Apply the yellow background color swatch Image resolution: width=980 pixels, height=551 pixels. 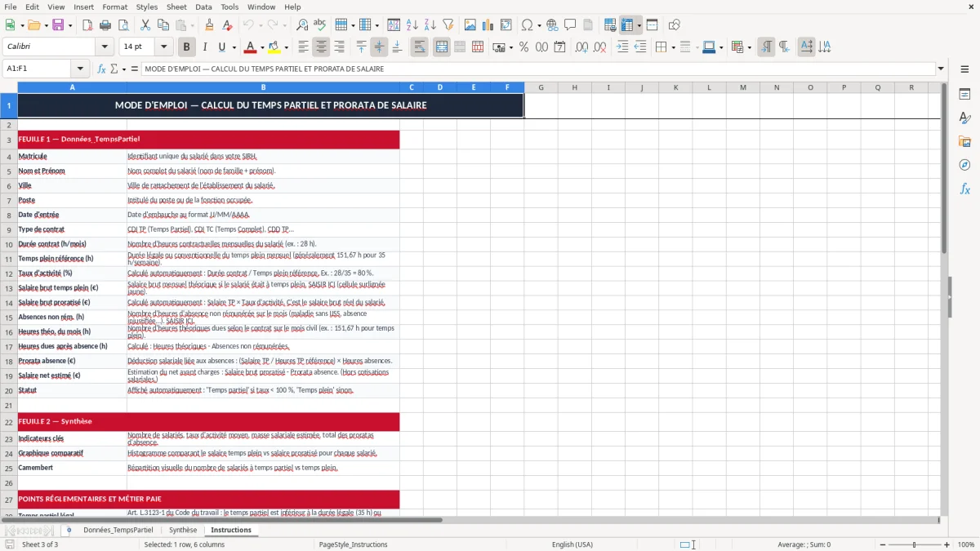pyautogui.click(x=275, y=47)
